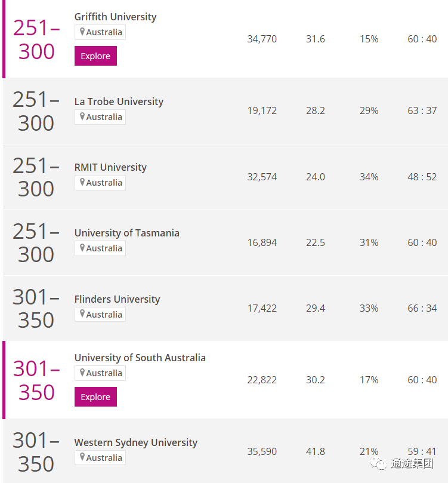Open the Flinders University link
This screenshot has height=483, width=448.
coord(118,299)
